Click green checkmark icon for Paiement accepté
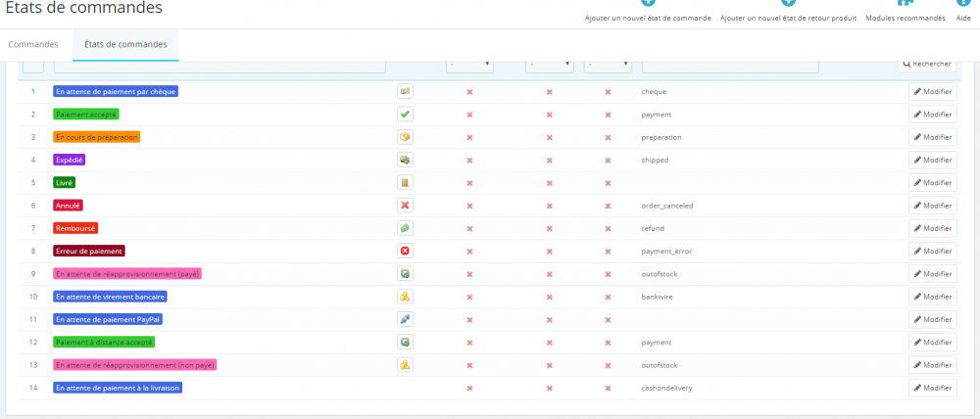Image resolution: width=980 pixels, height=419 pixels. pyautogui.click(x=405, y=115)
